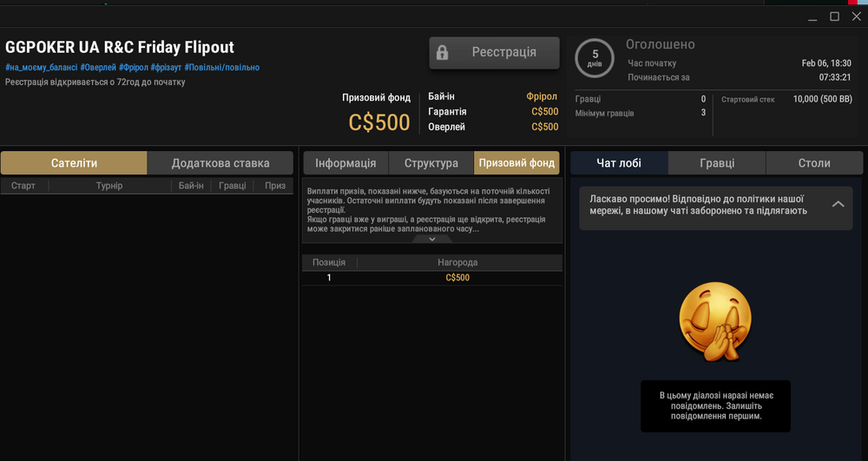Select the Чат лобі tab

tap(619, 163)
